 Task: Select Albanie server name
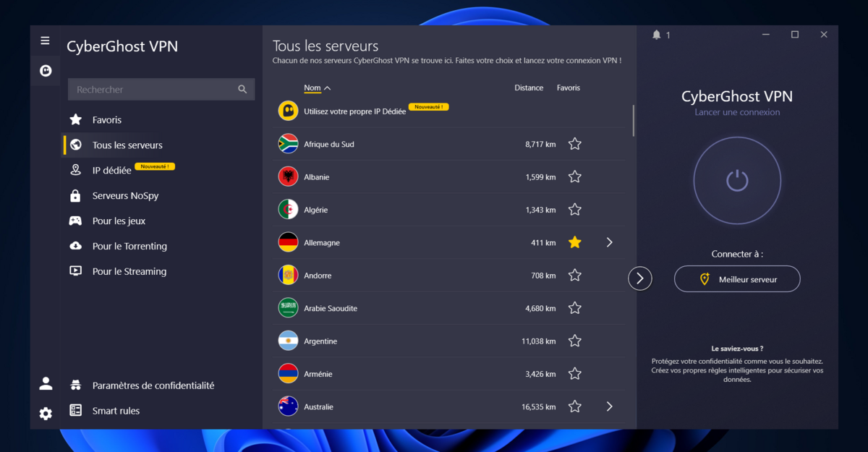click(316, 176)
